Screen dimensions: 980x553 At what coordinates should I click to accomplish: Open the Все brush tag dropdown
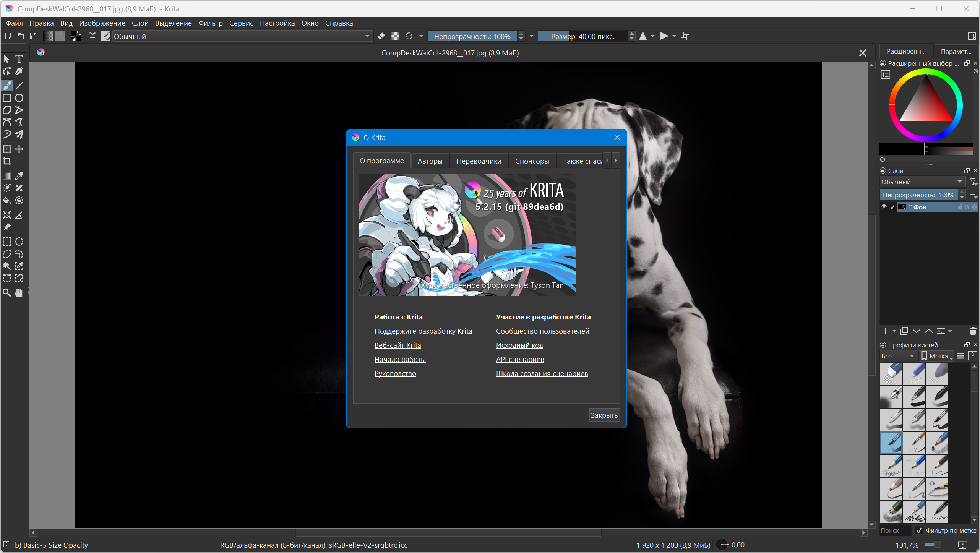point(897,356)
